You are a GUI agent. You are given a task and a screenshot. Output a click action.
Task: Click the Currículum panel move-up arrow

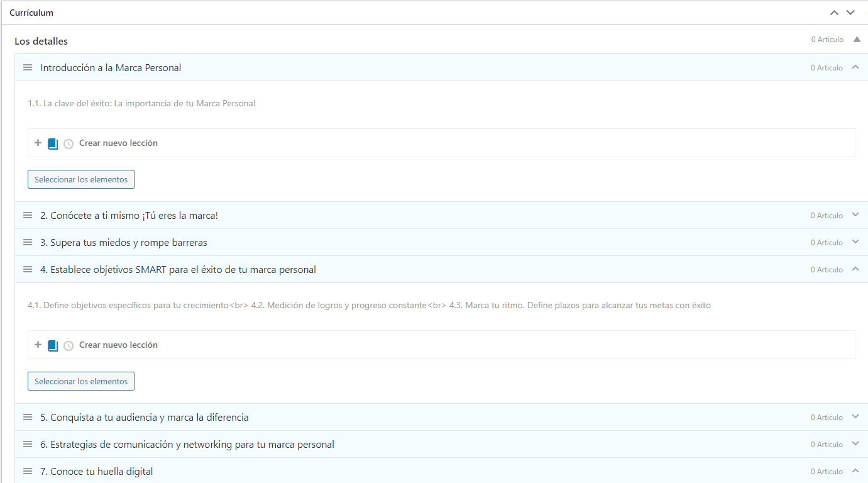pos(834,13)
